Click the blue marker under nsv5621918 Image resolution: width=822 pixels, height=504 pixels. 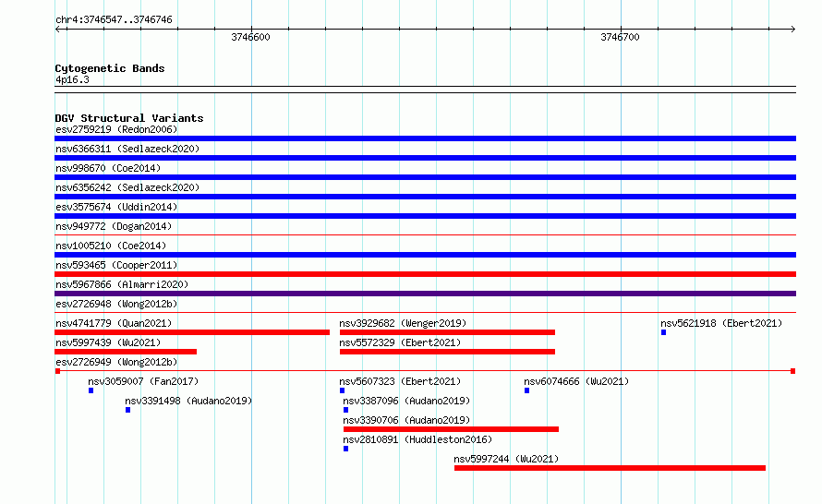pos(664,332)
